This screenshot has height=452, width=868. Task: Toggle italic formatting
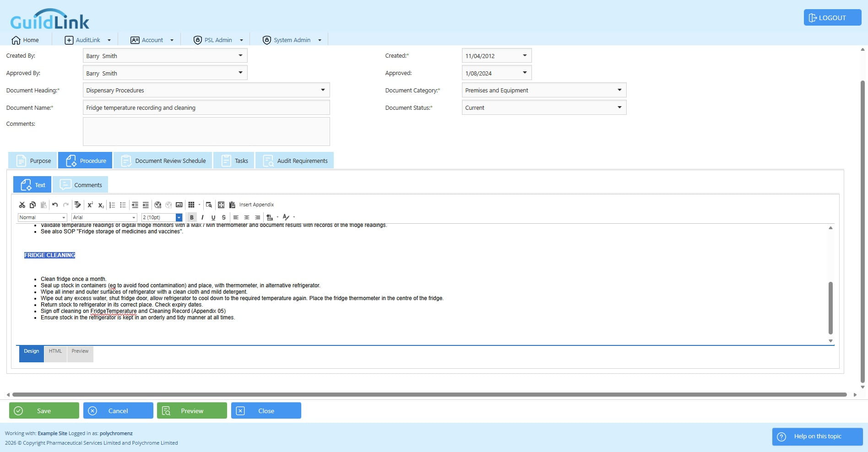202,217
